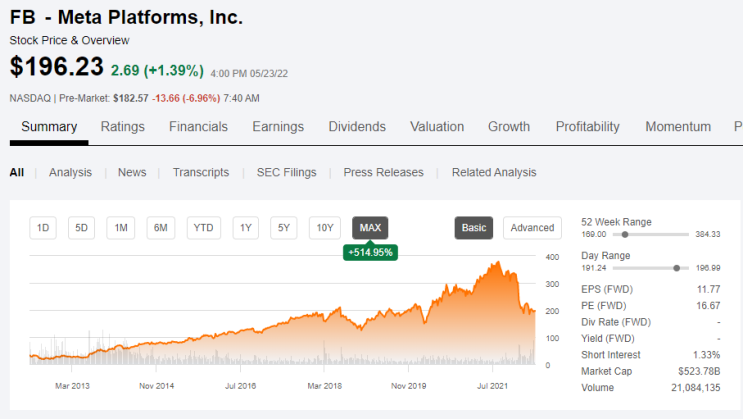
Task: Switch to Advanced chart mode
Action: coord(532,228)
